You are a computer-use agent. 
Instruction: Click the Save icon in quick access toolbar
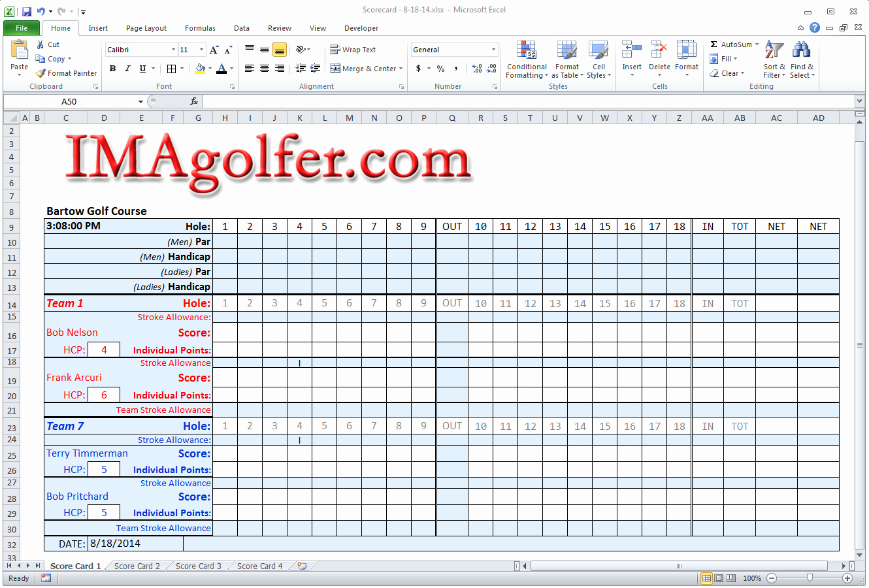[27, 11]
